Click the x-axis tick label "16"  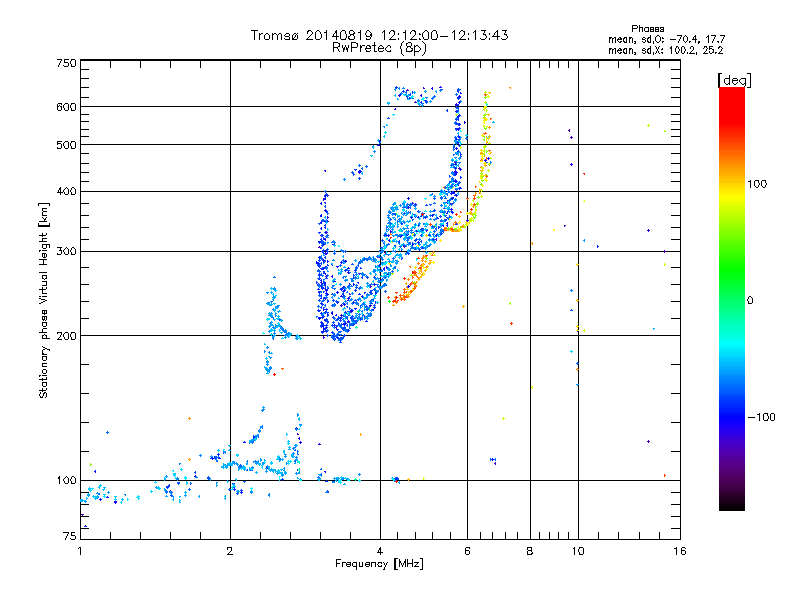(680, 551)
